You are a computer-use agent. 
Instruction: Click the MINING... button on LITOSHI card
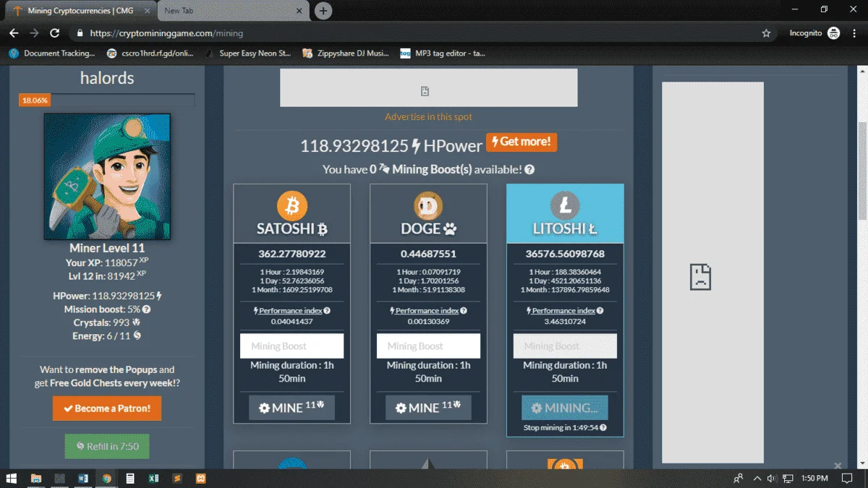point(565,408)
